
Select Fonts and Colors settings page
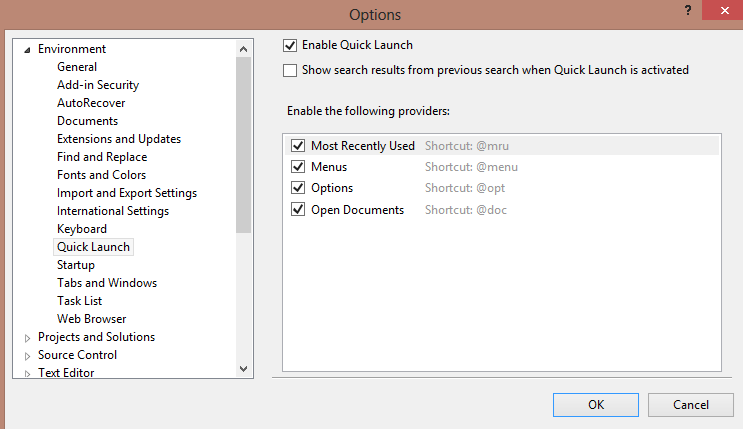(101, 175)
